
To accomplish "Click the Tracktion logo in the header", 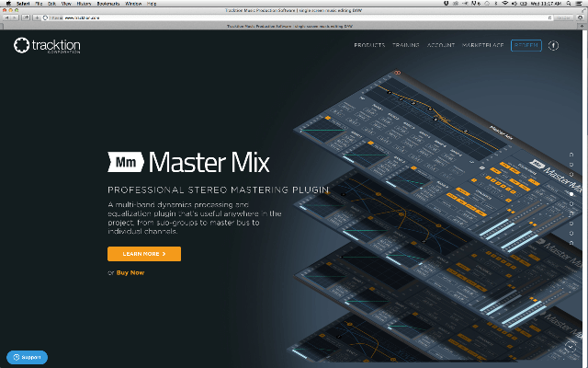I will point(47,45).
